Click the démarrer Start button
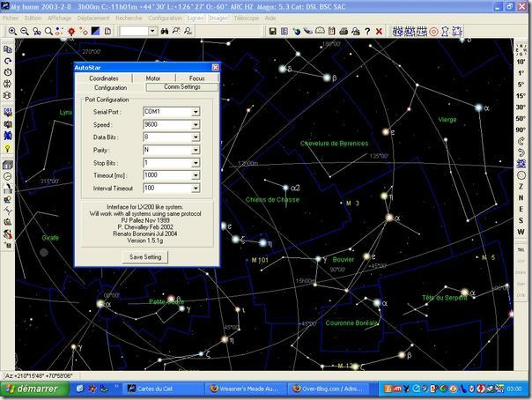 pos(35,389)
